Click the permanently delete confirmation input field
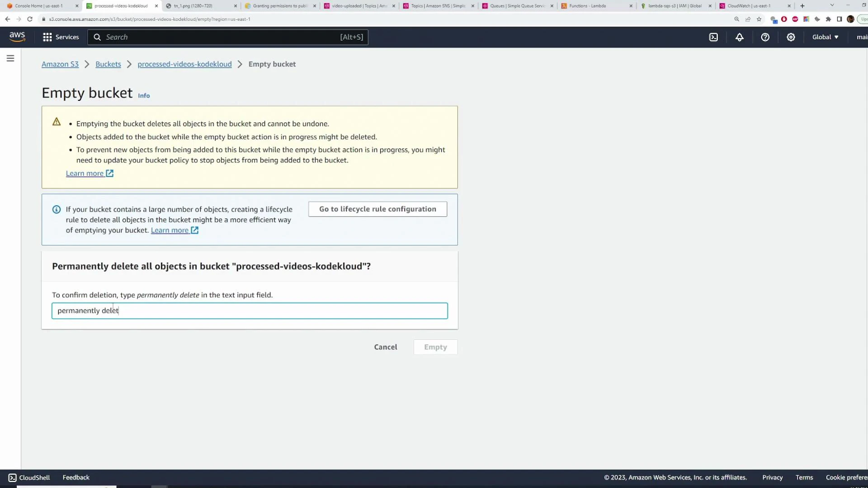 coord(249,310)
